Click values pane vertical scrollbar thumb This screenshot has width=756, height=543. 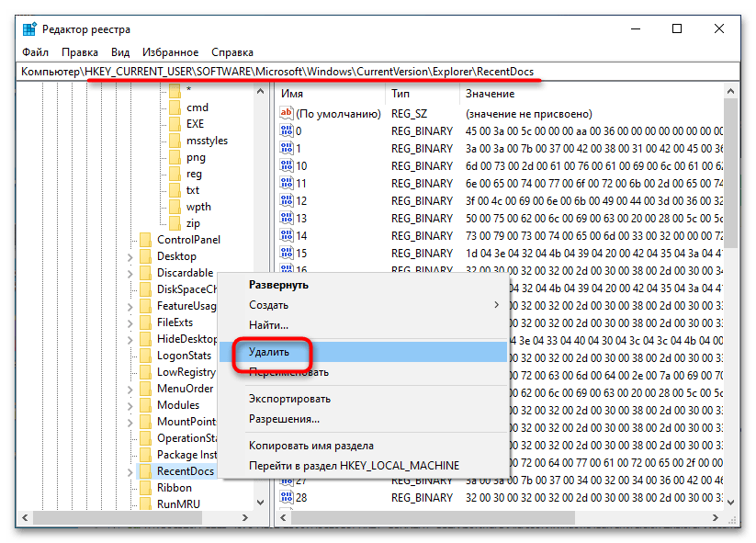click(x=730, y=173)
